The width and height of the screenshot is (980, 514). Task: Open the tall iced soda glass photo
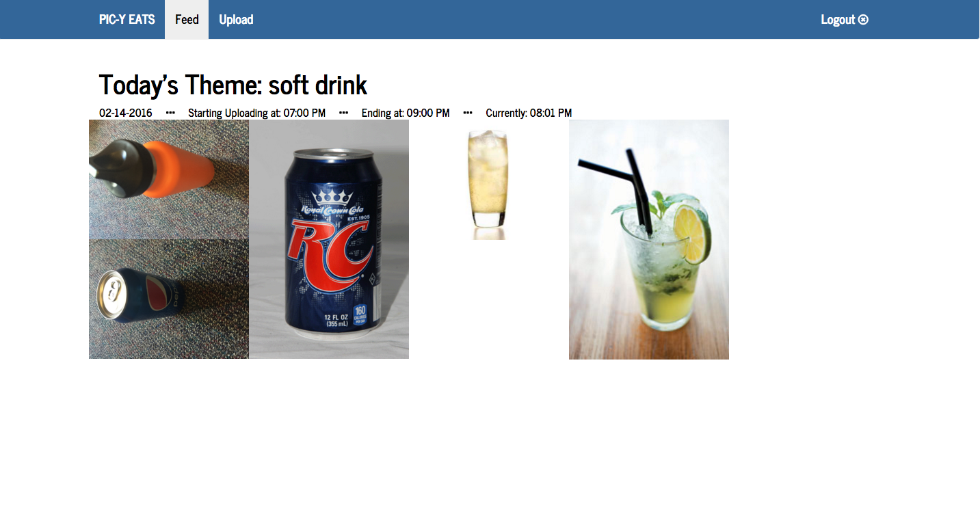coord(488,180)
